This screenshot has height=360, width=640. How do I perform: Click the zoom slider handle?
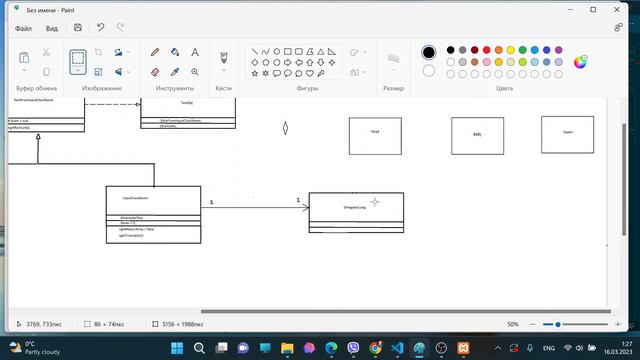[x=558, y=324]
